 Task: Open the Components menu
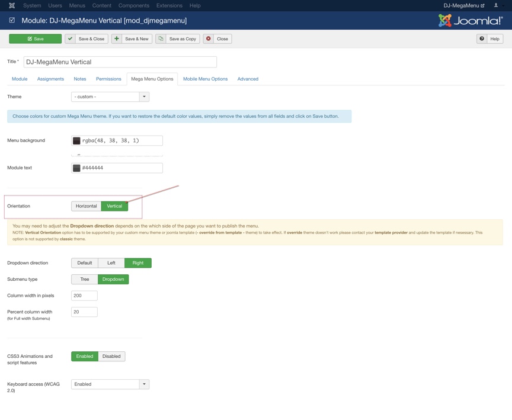tap(134, 5)
